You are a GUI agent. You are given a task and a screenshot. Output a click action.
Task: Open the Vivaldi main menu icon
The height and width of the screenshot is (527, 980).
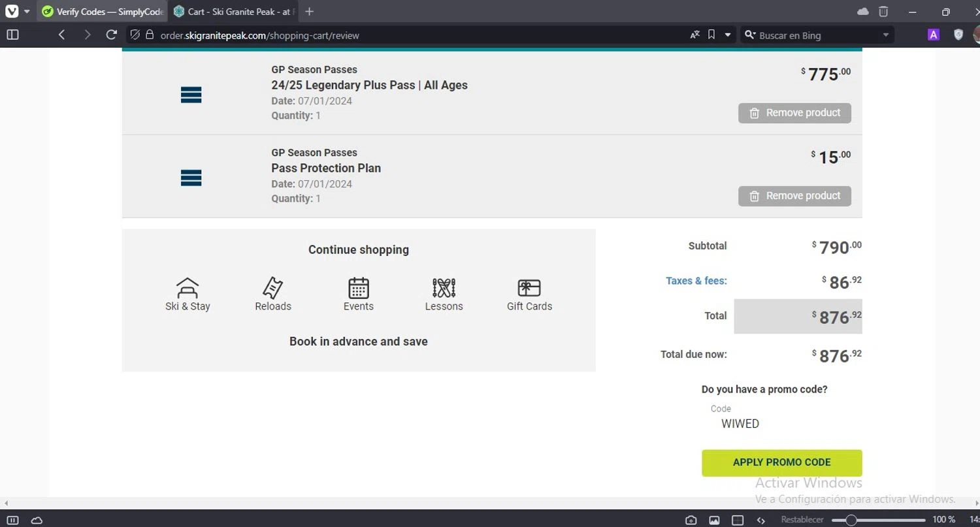point(11,11)
